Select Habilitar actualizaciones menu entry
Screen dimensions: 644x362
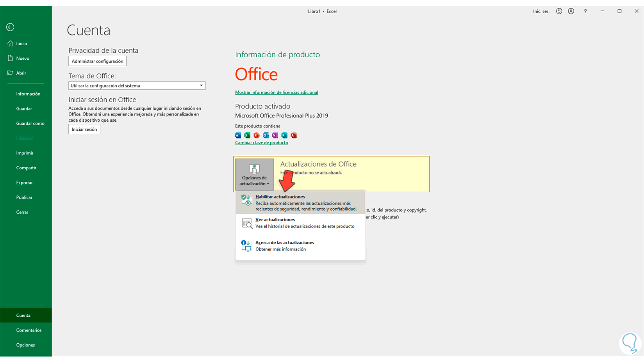pos(300,202)
